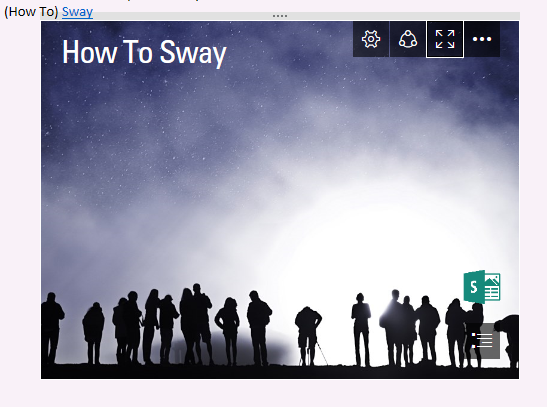The image size is (547, 407).
Task: Follow the blue Sway hyperlink
Action: [77, 12]
